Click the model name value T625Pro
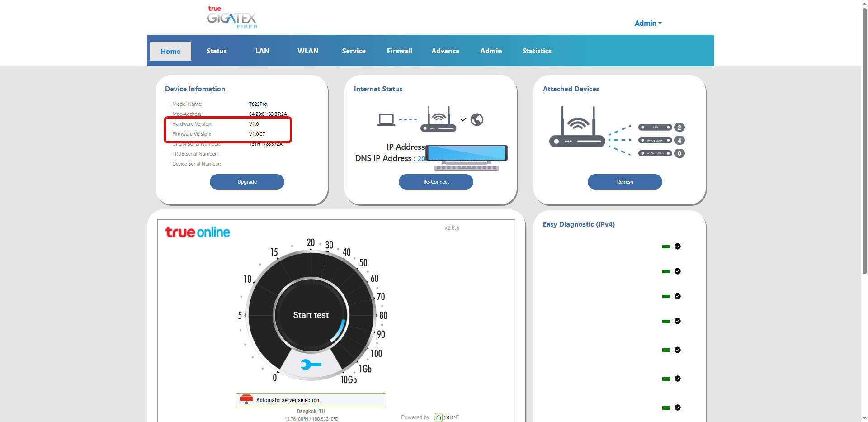The image size is (868, 422). pyautogui.click(x=258, y=104)
